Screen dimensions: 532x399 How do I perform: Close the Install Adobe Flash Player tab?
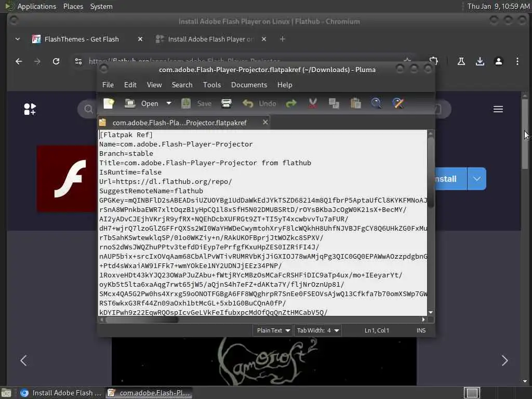point(263,39)
